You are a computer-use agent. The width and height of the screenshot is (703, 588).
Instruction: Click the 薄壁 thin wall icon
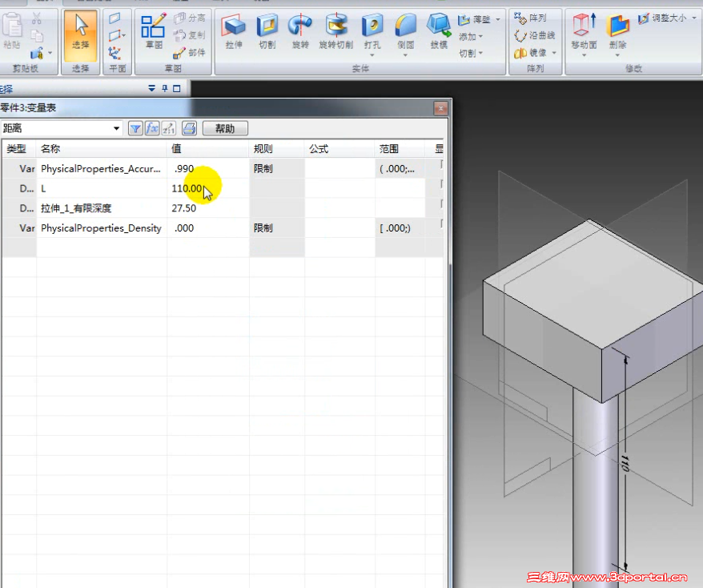[464, 19]
